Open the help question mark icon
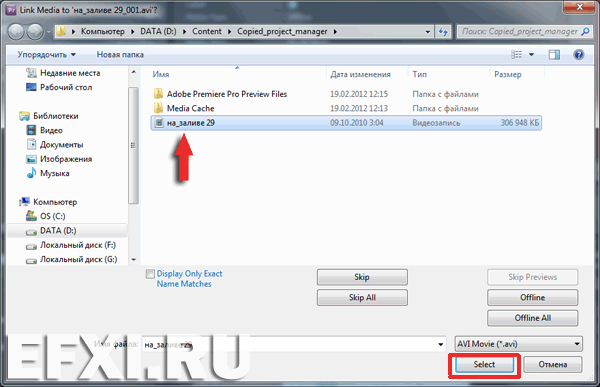This screenshot has height=387, width=600. click(579, 55)
